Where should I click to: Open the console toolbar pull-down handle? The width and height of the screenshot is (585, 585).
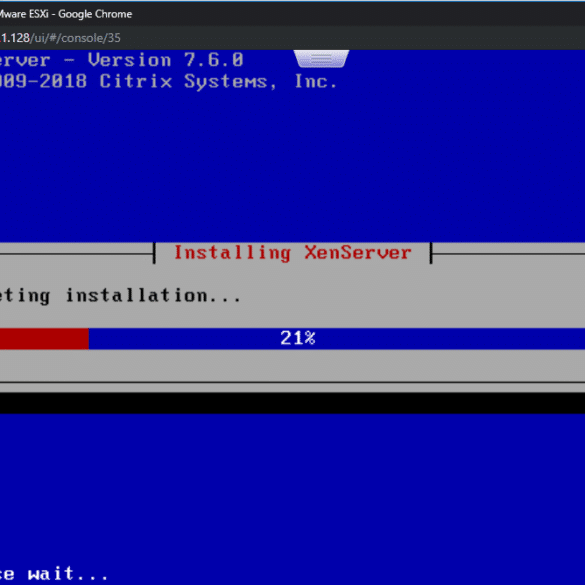pyautogui.click(x=321, y=59)
